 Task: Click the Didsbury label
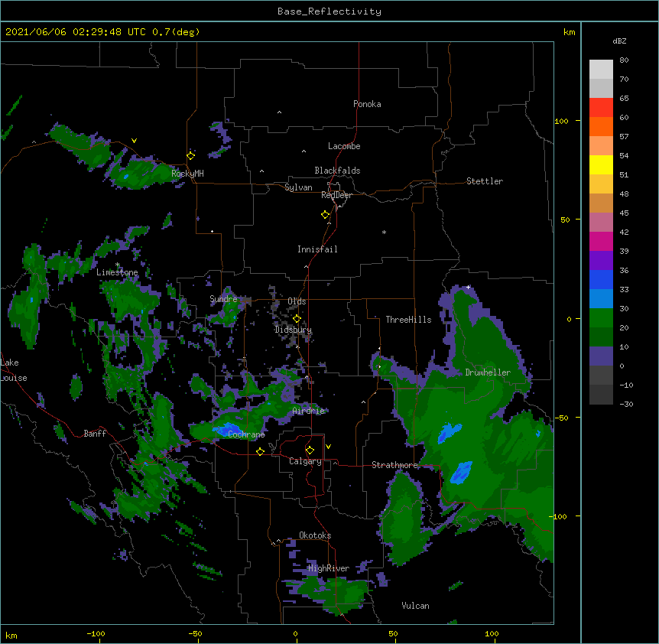click(293, 330)
